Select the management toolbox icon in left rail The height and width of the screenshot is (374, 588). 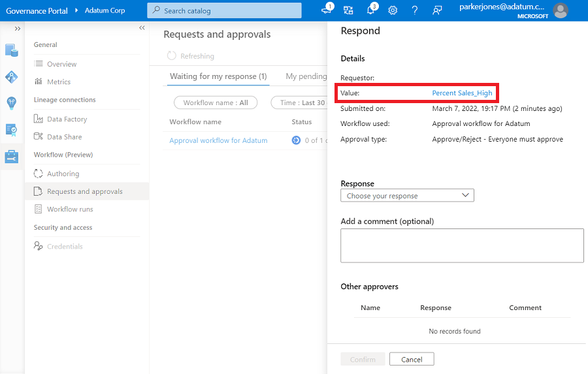tap(12, 157)
